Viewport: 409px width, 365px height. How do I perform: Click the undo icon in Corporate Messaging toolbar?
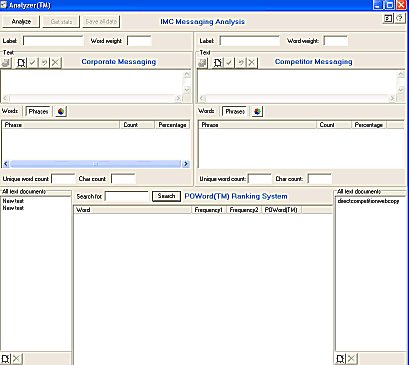click(x=44, y=62)
